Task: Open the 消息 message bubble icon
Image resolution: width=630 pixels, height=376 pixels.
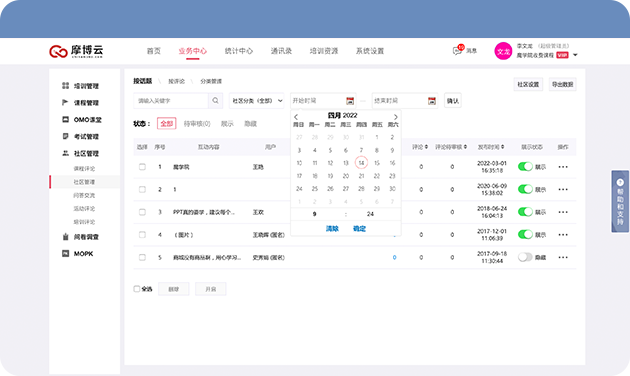Action: point(457,51)
